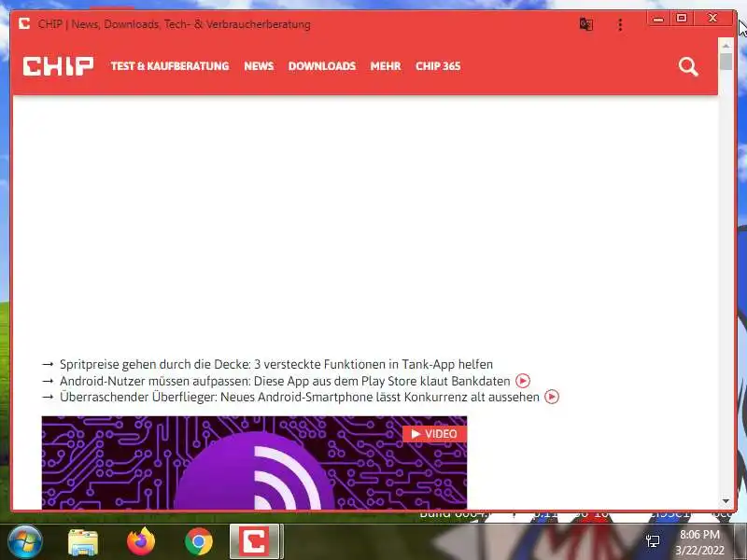
Task: Open the purple circuit video thumbnail
Action: pos(254,462)
